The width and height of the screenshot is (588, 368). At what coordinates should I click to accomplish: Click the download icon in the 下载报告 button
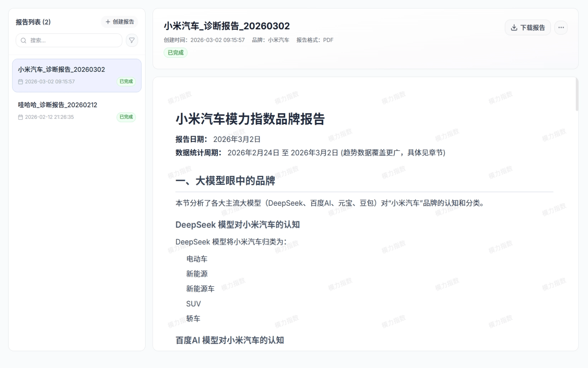[513, 27]
